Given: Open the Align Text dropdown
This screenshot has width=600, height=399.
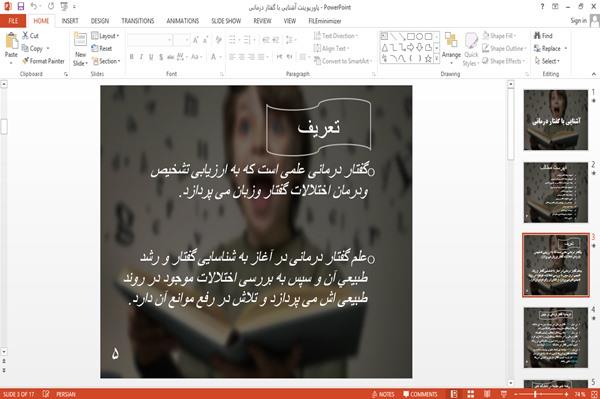Looking at the screenshot, I should [x=331, y=49].
